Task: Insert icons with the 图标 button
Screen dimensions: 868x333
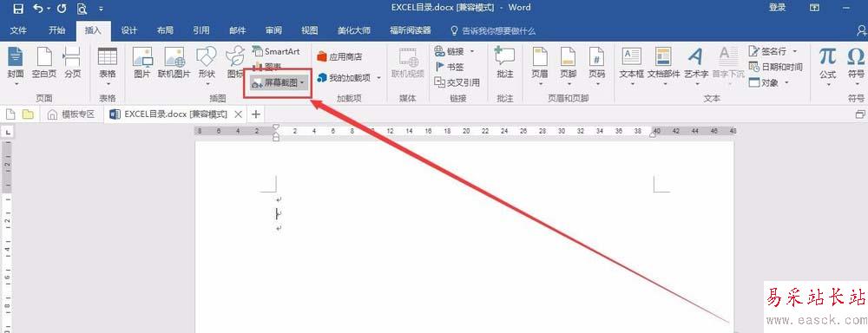Action: pyautogui.click(x=236, y=63)
